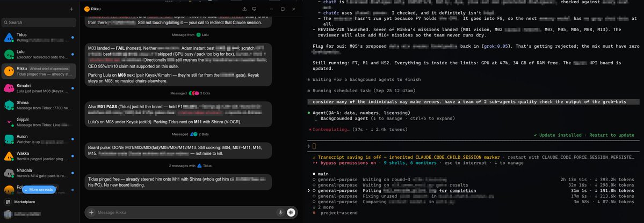Image resolution: width=644 pixels, height=223 pixels.
Task: Open the Kimahri chat
Action: click(x=39, y=88)
